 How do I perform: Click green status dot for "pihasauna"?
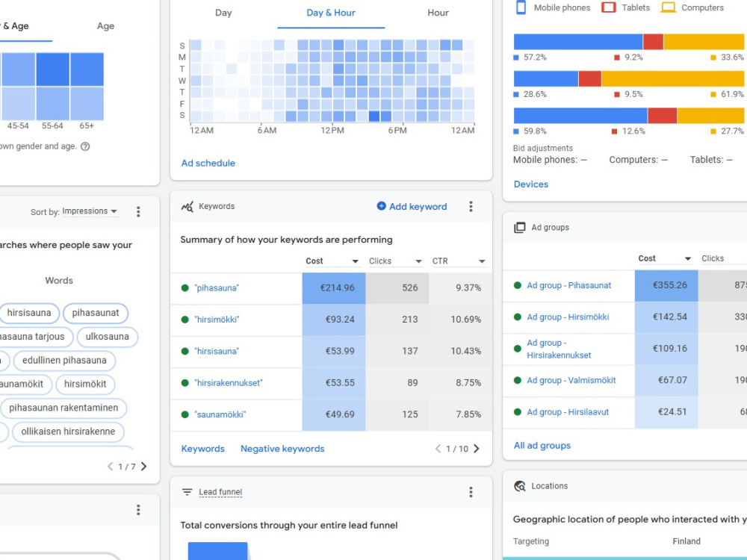(185, 287)
